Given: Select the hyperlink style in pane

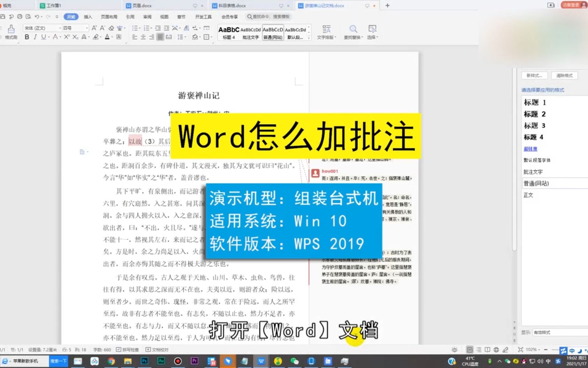Looking at the screenshot, I should tap(530, 149).
